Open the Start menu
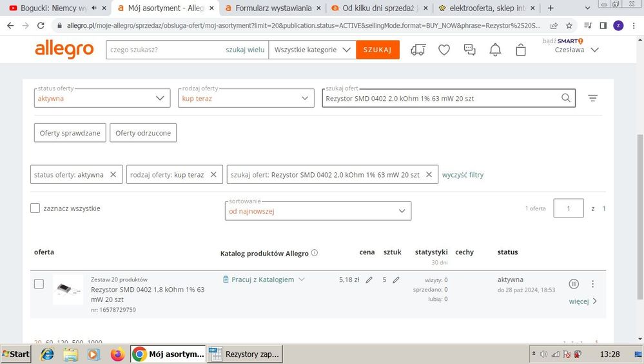The height and width of the screenshot is (364, 644). click(15, 354)
